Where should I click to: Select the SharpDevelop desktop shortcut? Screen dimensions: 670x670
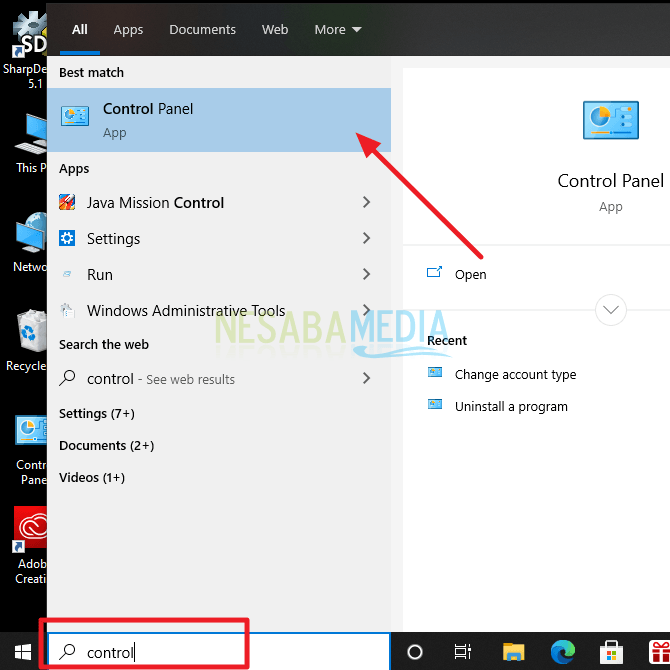click(25, 49)
